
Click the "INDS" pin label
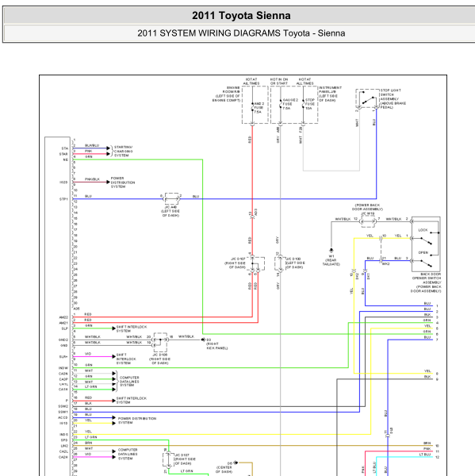tap(63, 435)
